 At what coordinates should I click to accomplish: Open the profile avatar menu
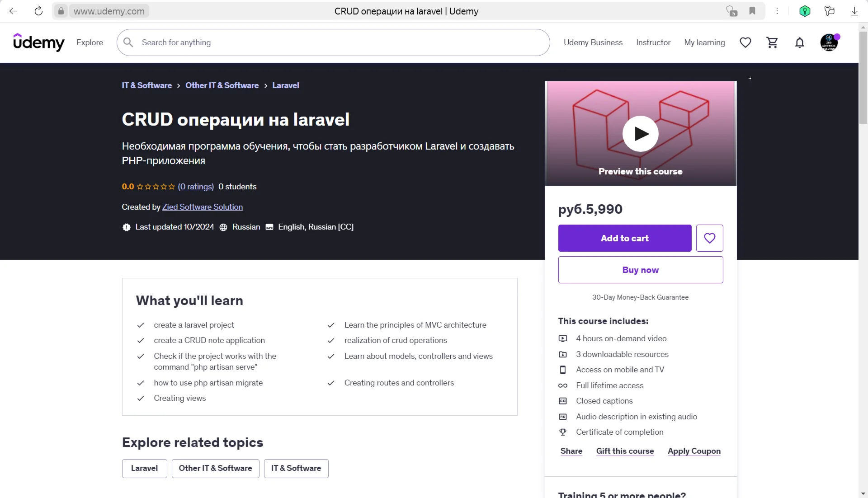point(830,42)
